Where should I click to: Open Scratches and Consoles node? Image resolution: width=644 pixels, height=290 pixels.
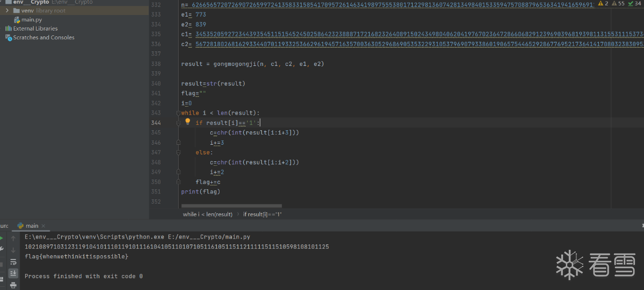(x=44, y=38)
